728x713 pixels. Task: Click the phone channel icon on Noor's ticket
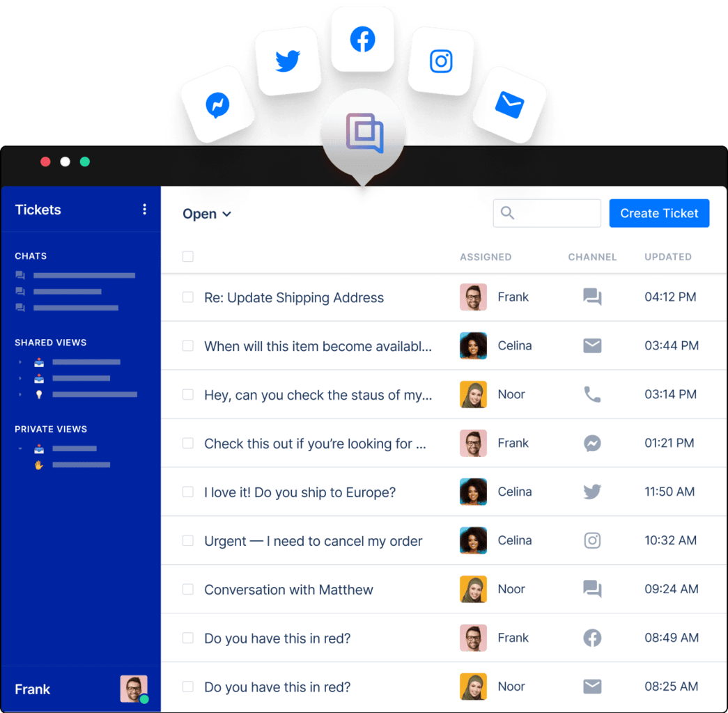coord(591,394)
